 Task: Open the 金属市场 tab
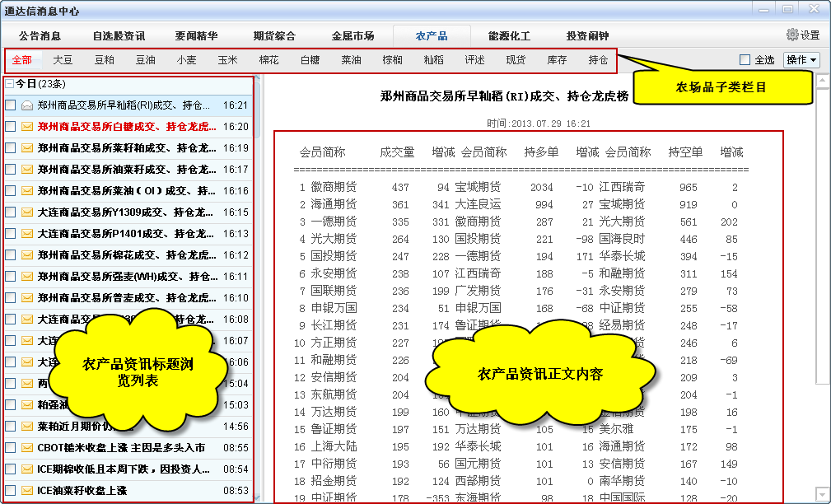point(352,36)
